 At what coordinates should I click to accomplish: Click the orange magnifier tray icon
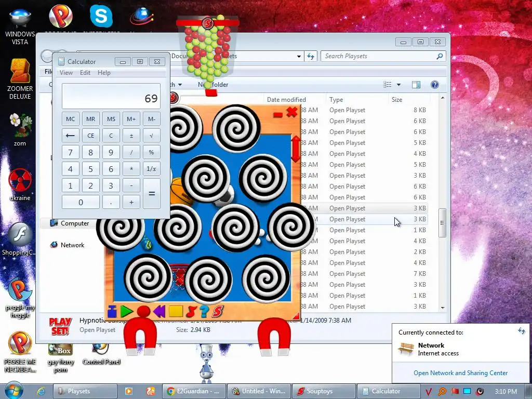click(442, 392)
